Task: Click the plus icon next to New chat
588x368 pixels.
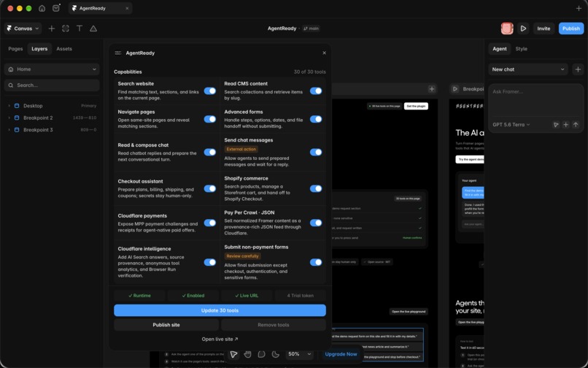Action: coord(578,69)
